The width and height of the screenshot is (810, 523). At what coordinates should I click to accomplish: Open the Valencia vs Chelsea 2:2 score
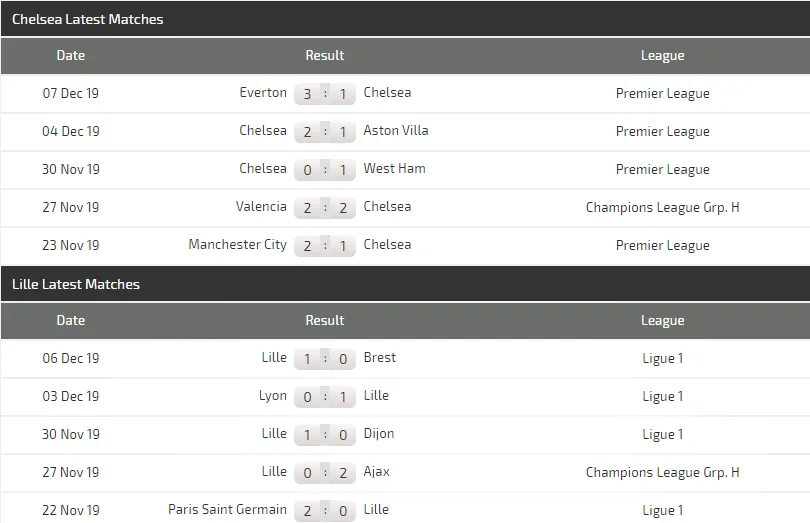(325, 208)
